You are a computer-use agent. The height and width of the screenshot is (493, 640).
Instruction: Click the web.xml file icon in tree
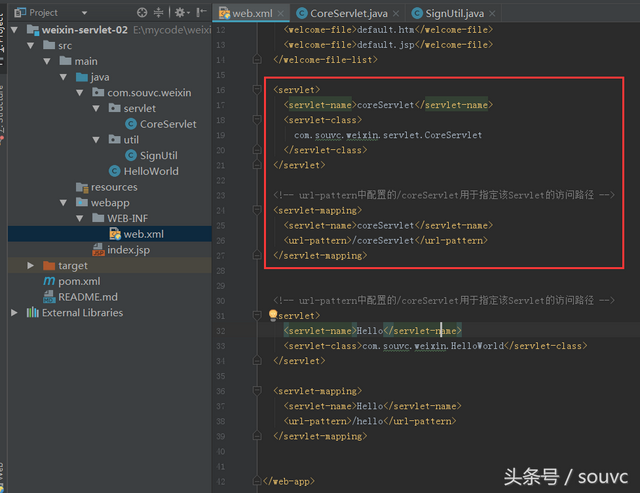(115, 234)
